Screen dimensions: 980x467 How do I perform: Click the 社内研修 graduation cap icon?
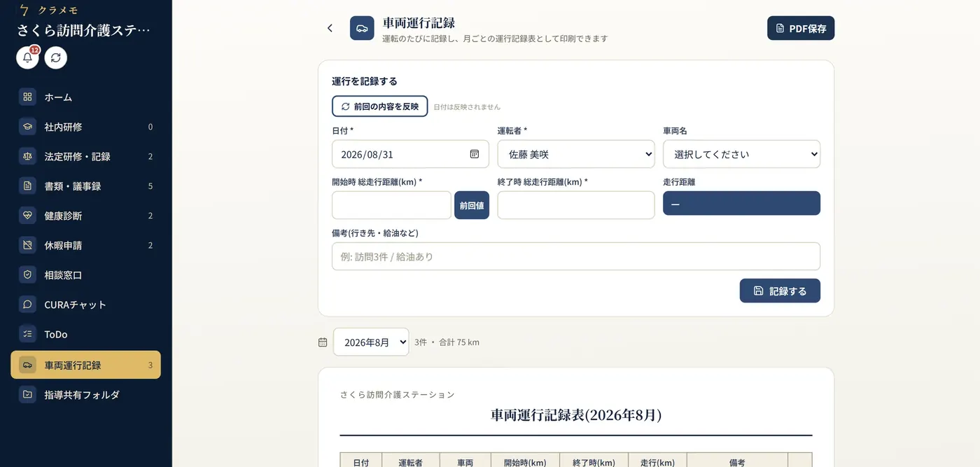click(x=27, y=127)
